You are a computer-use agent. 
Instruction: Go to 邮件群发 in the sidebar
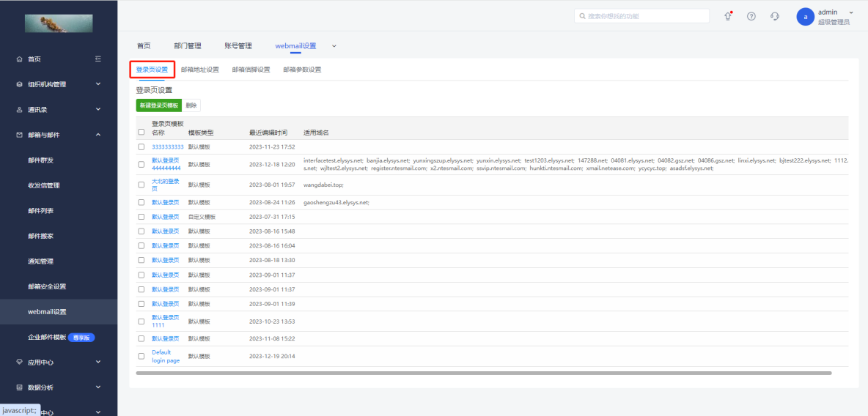pos(40,160)
